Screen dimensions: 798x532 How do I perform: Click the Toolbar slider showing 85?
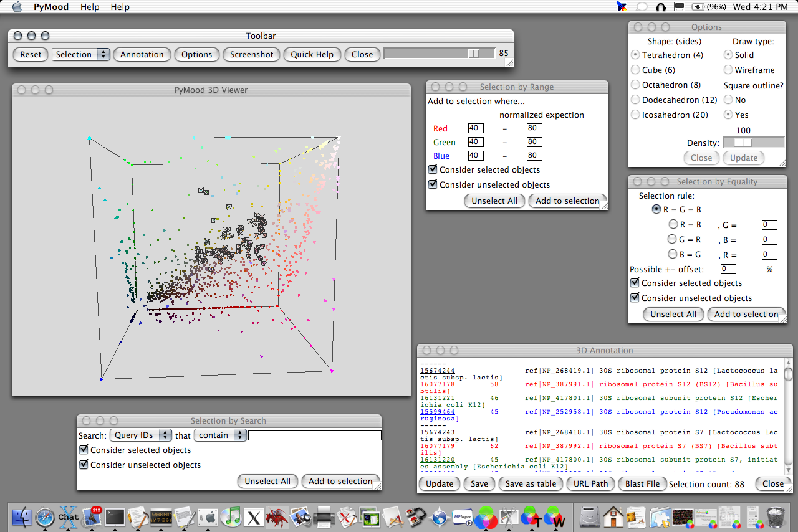pos(440,54)
